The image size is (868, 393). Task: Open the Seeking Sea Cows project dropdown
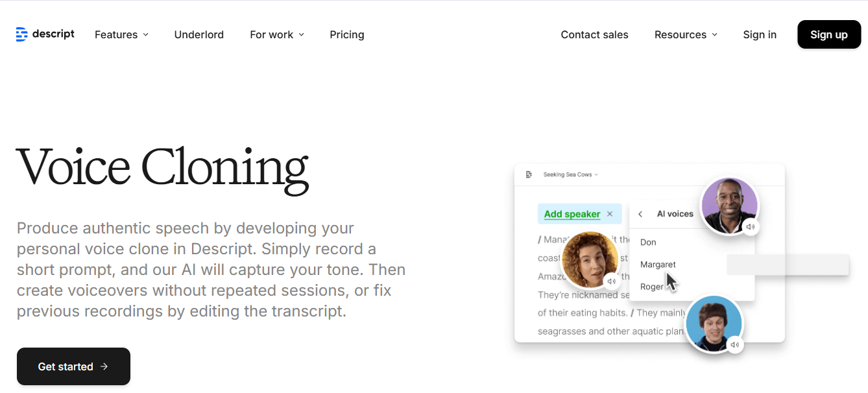click(570, 174)
